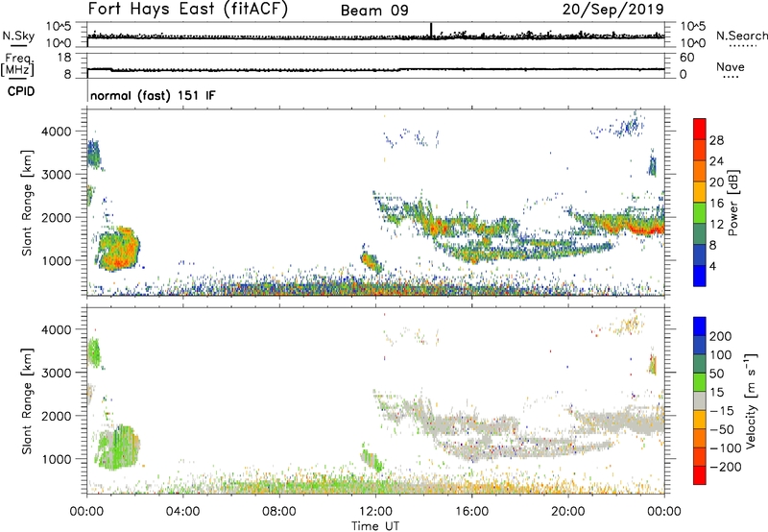Click the '4' tick on Power colorbar
Image resolution: width=768 pixels, height=532 pixels.
pyautogui.click(x=712, y=266)
